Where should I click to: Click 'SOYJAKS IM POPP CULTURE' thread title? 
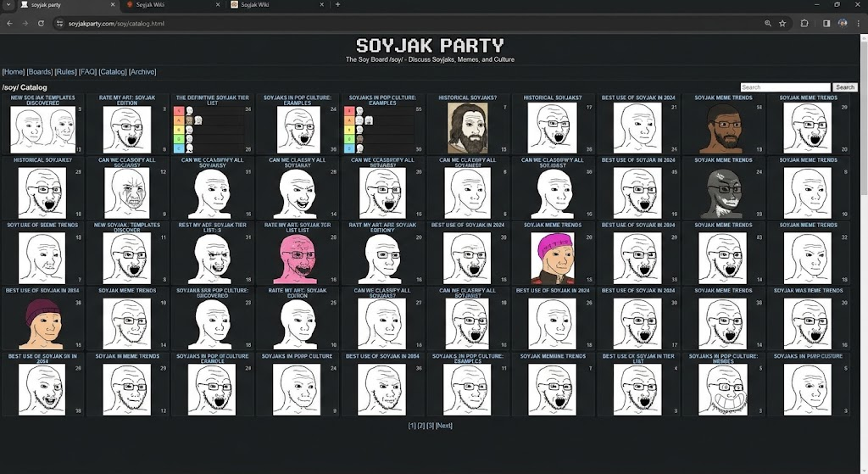(297, 357)
